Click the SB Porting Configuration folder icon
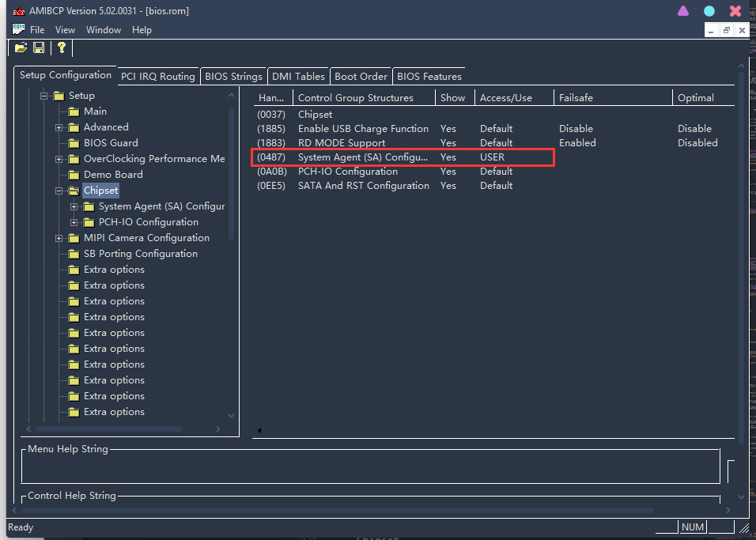 (x=74, y=254)
